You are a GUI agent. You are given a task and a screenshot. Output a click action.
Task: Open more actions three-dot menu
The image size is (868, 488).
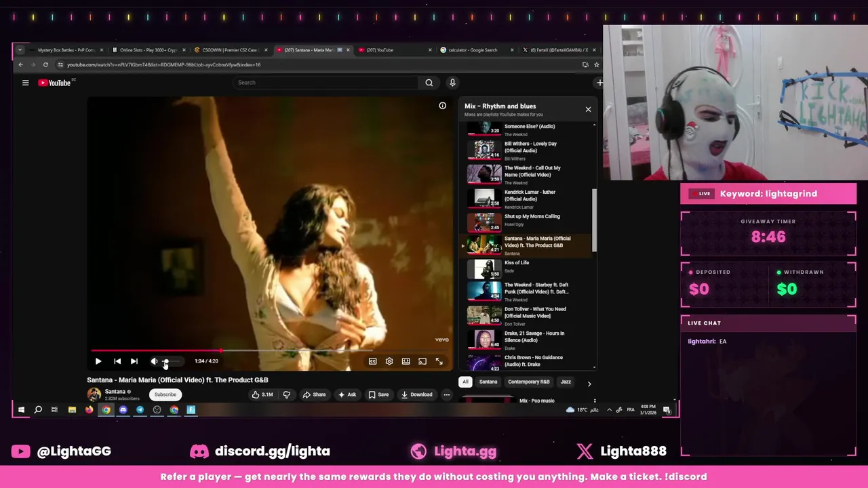(447, 394)
